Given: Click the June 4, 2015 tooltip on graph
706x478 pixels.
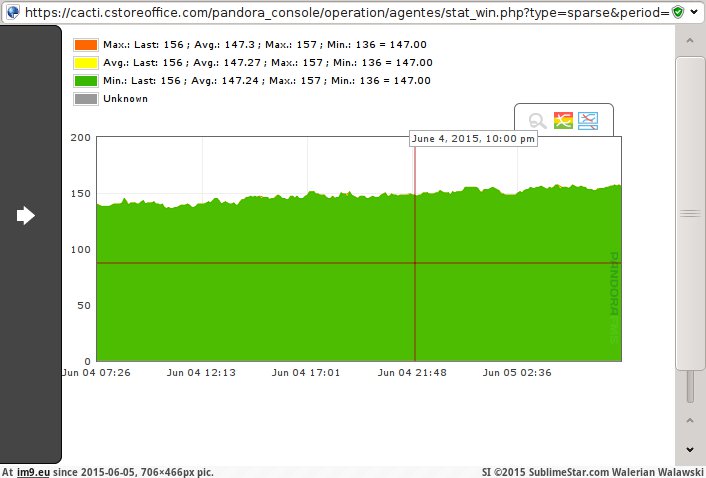Looking at the screenshot, I should pos(473,139).
